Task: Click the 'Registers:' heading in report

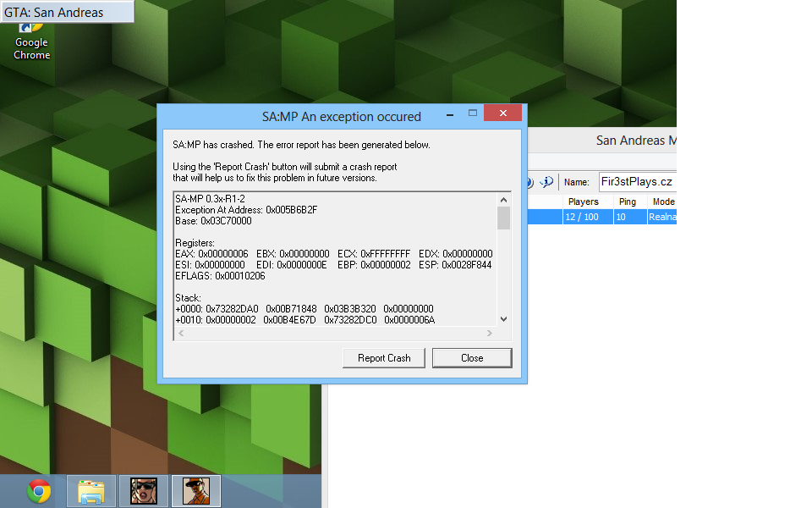Action: coord(195,243)
